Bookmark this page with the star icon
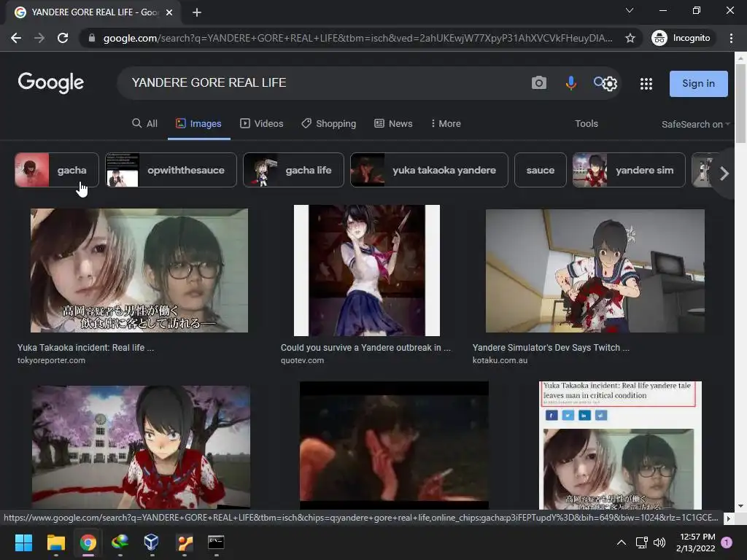 point(630,38)
